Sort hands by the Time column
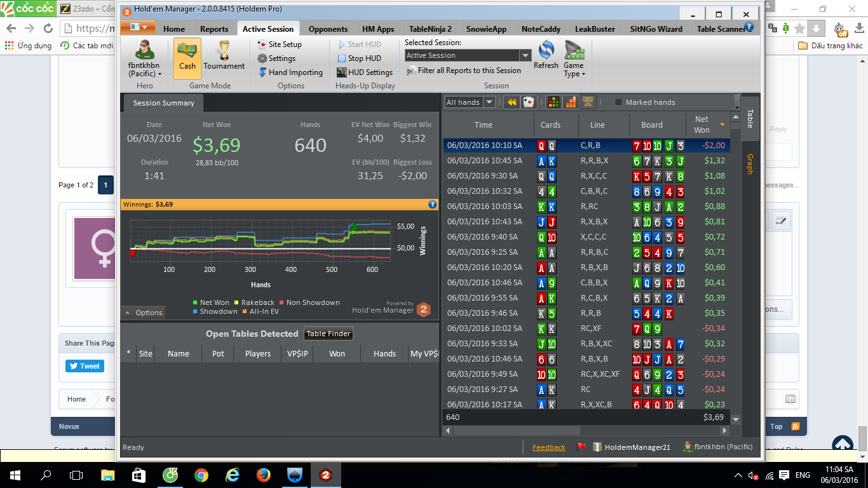Viewport: 868px width, 488px height. tap(484, 125)
